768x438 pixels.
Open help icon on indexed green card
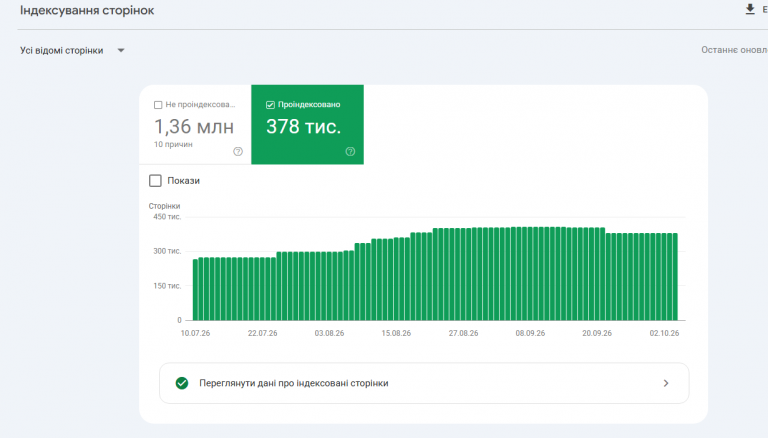point(350,151)
